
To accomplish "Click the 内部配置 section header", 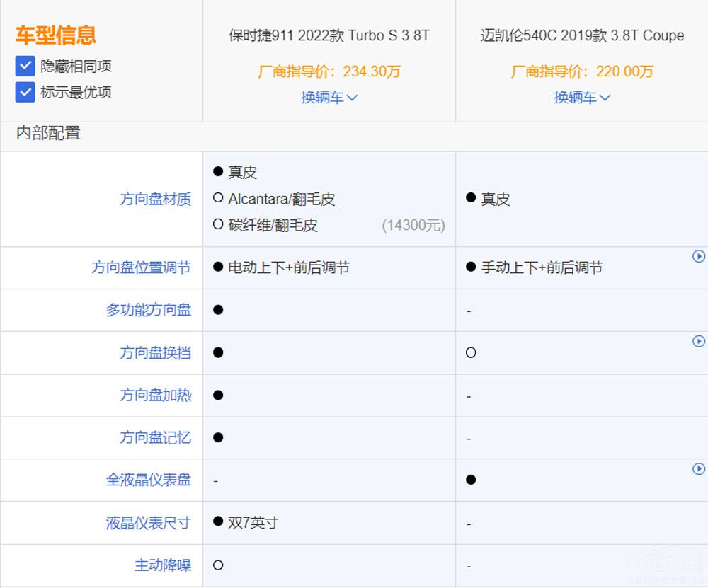I will 48,133.
